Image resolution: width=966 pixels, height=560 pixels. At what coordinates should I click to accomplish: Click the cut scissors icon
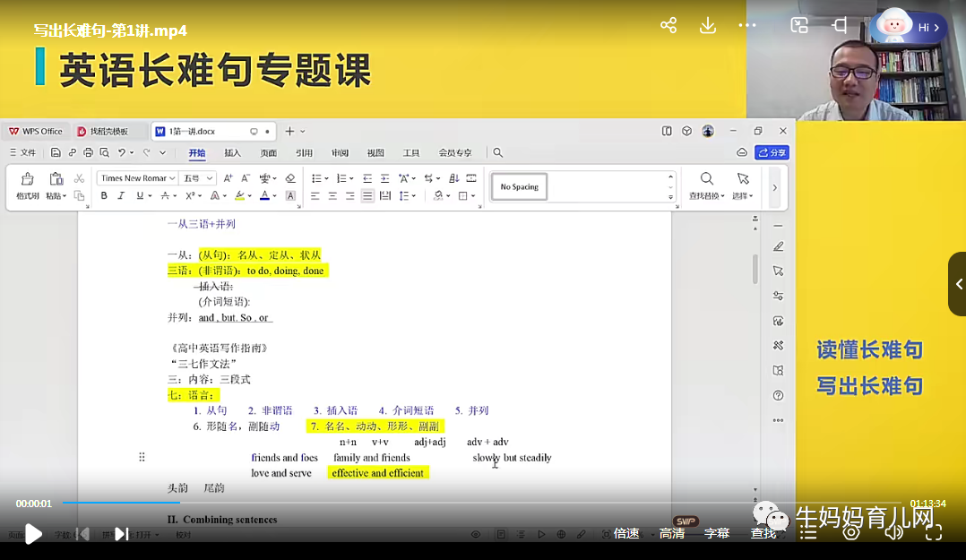[x=79, y=178]
